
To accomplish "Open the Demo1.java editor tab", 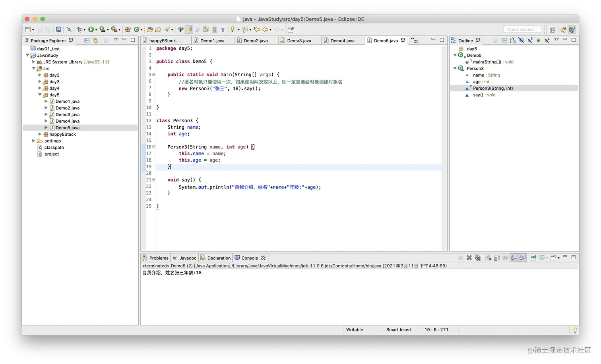I will [x=212, y=40].
